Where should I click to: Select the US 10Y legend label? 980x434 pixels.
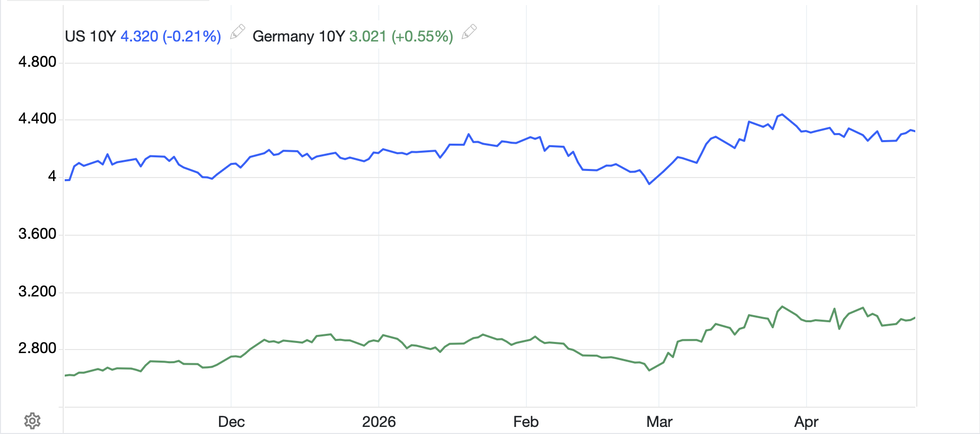click(91, 36)
